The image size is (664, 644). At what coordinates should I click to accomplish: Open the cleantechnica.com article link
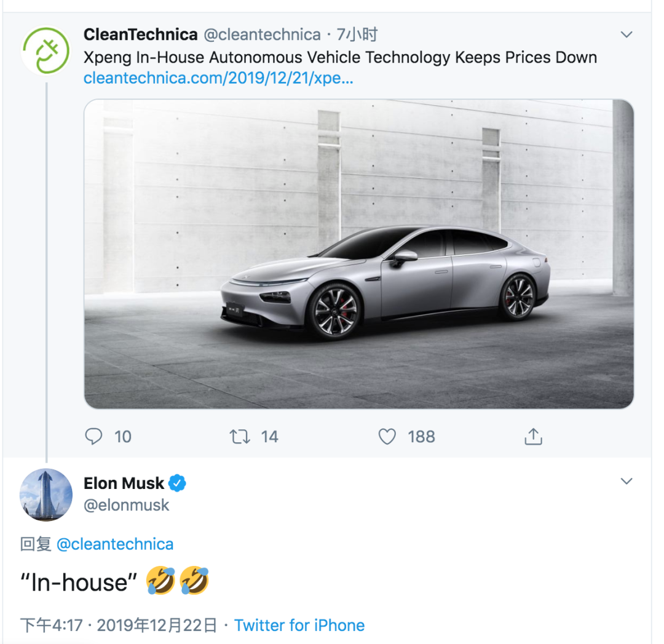coord(218,79)
